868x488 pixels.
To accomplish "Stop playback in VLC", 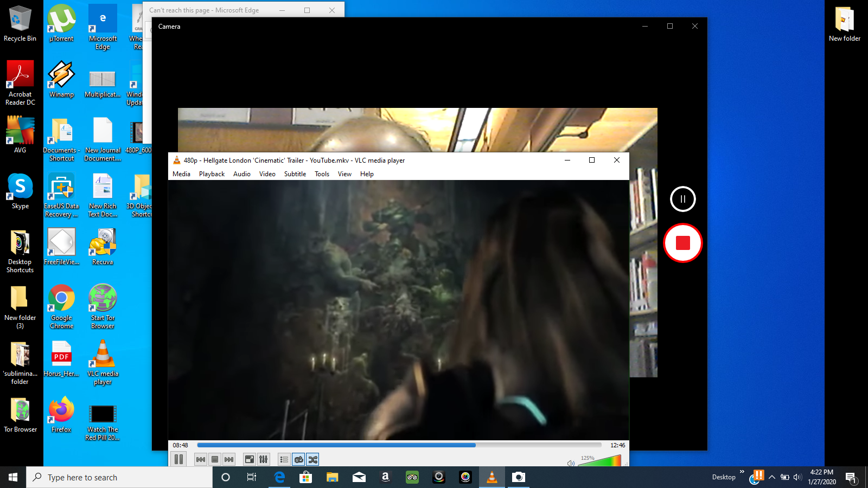I will [x=215, y=459].
